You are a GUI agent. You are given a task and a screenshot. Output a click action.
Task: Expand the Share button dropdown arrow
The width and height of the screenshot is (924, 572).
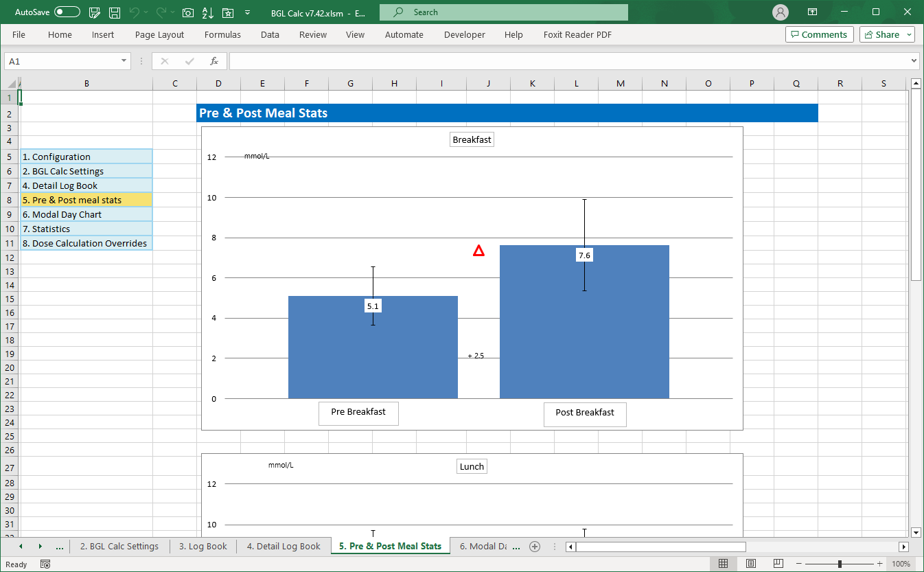(x=910, y=34)
